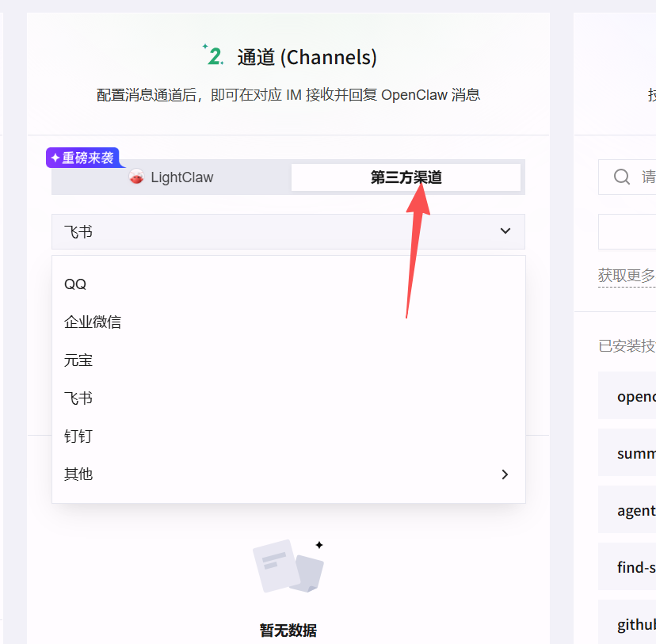This screenshot has height=644, width=656.
Task: Click the magnifier search icon
Action: pos(622,177)
